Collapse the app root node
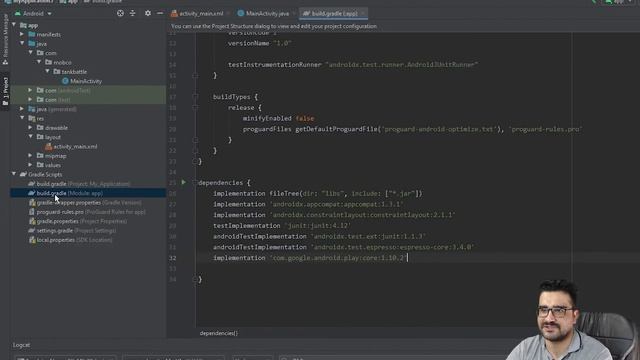Viewport: 640px width, 360px height. (x=14, y=25)
